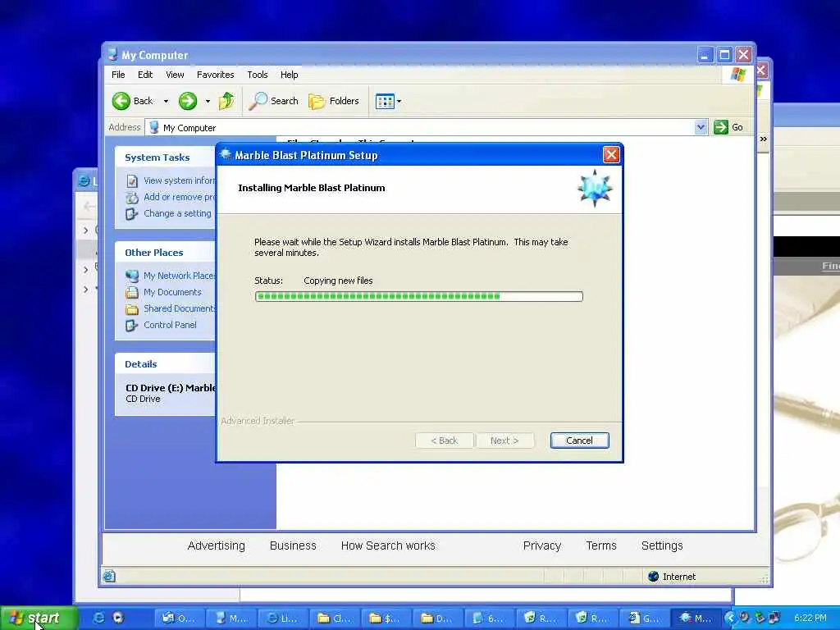Click the Cancel button in Setup
Viewport: 840px width, 630px height.
tap(580, 441)
